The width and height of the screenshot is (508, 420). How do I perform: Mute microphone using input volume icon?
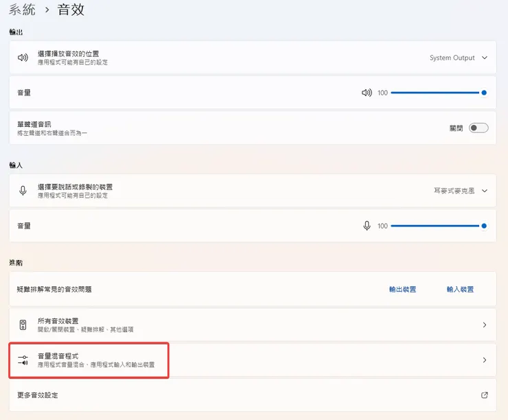point(367,226)
